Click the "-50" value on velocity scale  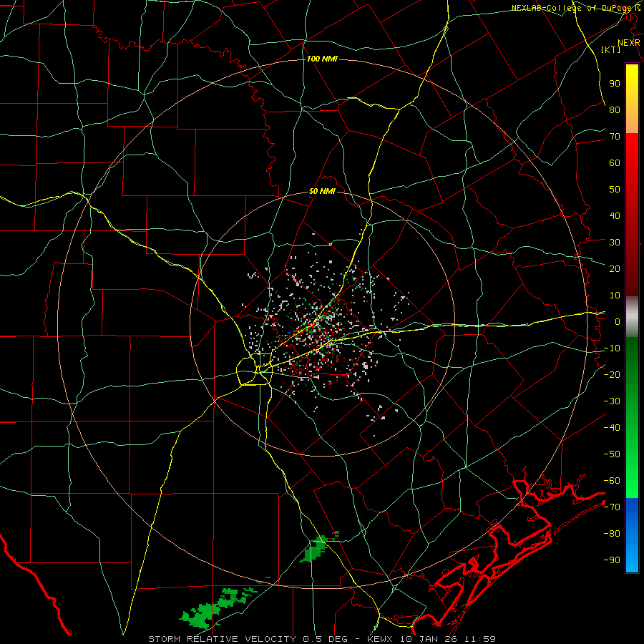(612, 454)
